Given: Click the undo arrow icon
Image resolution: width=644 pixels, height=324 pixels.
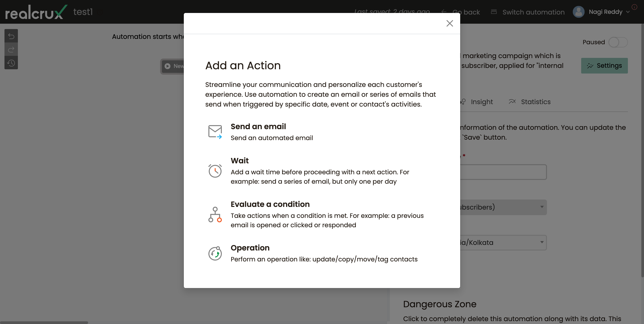Looking at the screenshot, I should (x=11, y=36).
